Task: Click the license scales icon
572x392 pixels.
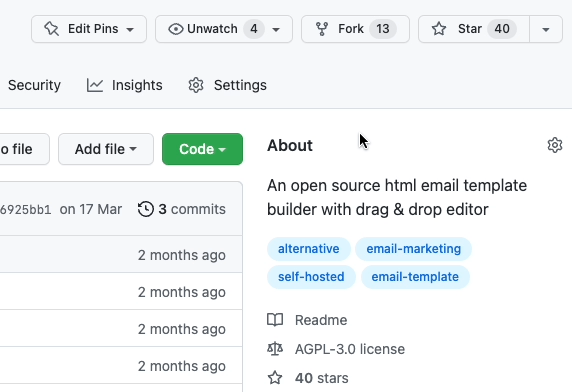Action: pos(275,349)
